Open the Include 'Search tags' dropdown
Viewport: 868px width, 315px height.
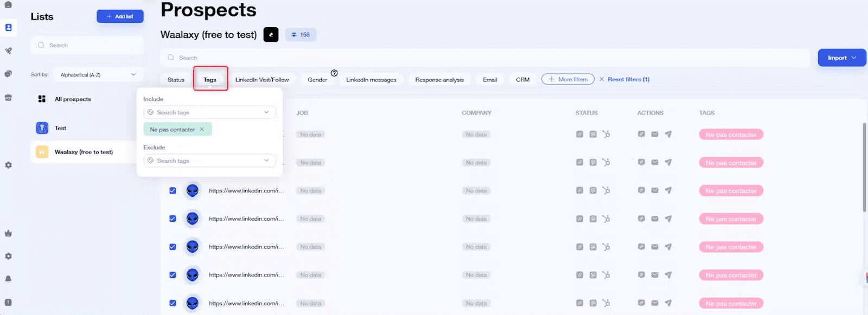209,113
